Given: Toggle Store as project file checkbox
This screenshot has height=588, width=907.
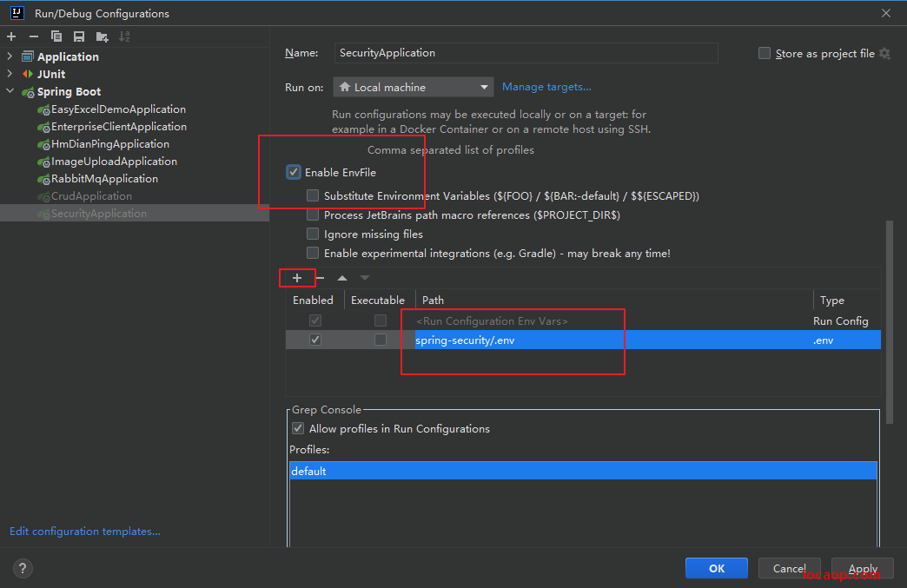Looking at the screenshot, I should pyautogui.click(x=765, y=53).
